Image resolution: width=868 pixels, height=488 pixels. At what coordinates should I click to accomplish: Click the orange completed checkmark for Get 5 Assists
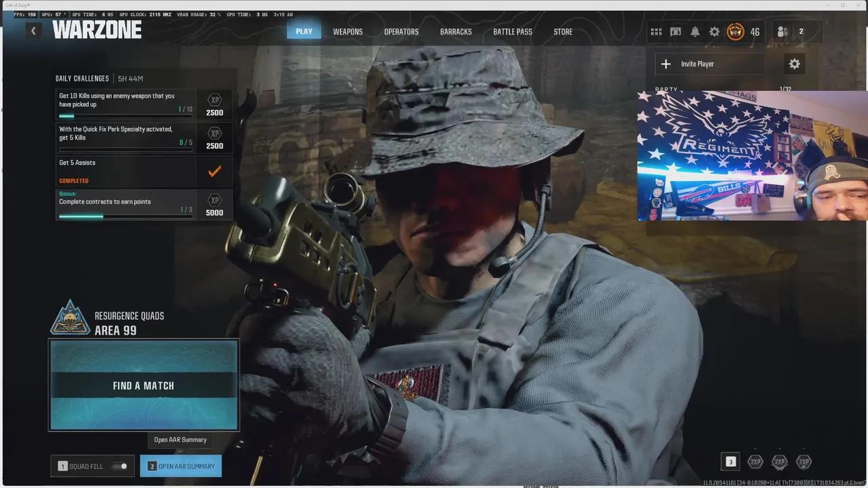pos(214,171)
